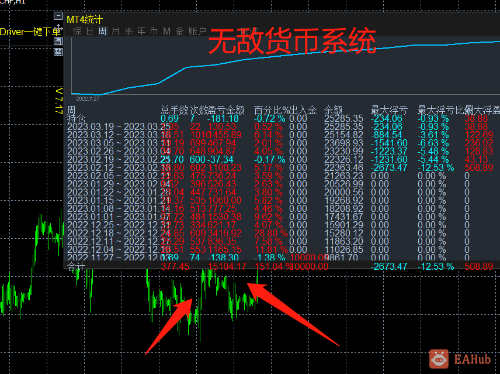
Task: Select the week row starting 2023.02.12
Action: 282,168
